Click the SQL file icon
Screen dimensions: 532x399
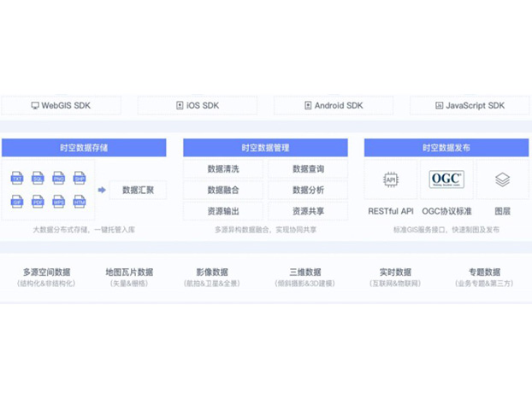point(38,178)
